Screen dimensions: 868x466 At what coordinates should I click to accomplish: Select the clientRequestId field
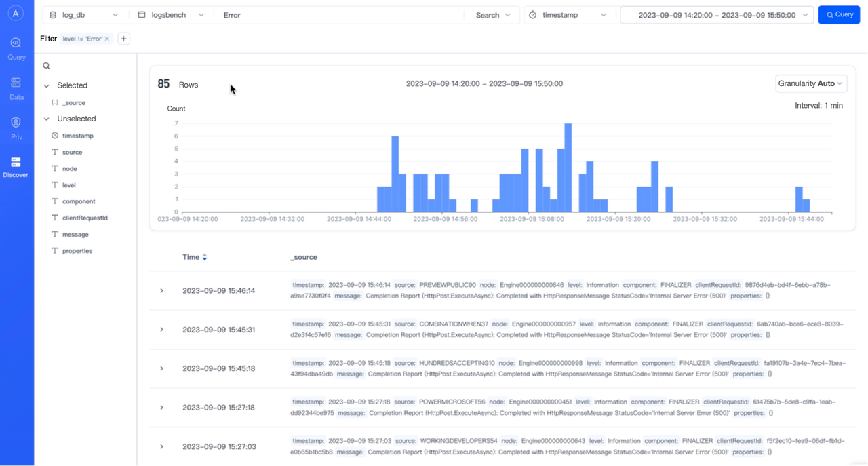[85, 218]
